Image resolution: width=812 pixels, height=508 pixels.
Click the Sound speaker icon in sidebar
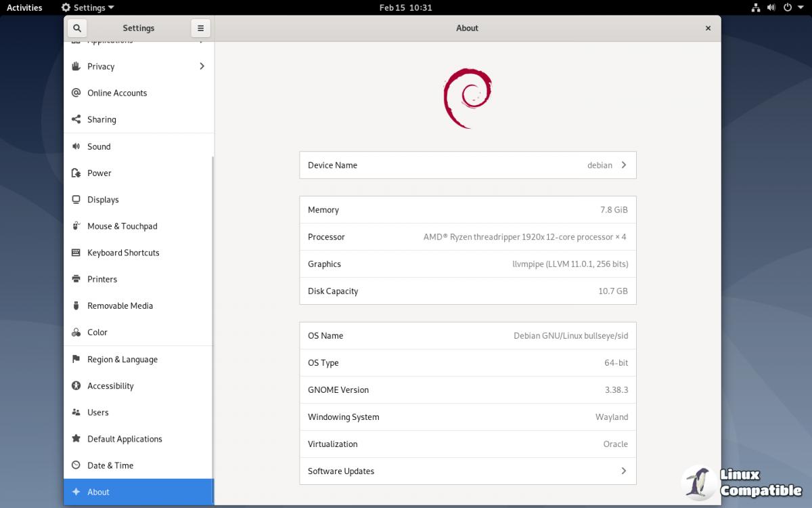(76, 146)
